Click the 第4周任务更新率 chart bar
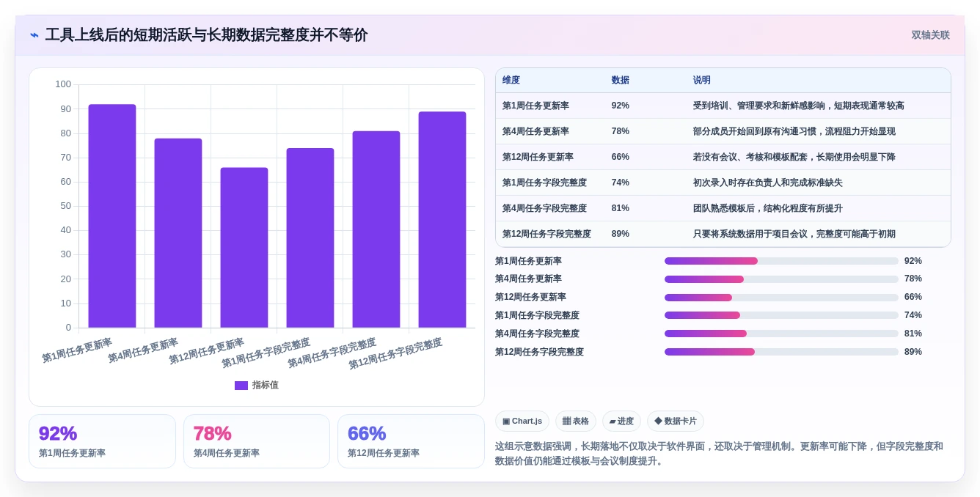 [178, 233]
